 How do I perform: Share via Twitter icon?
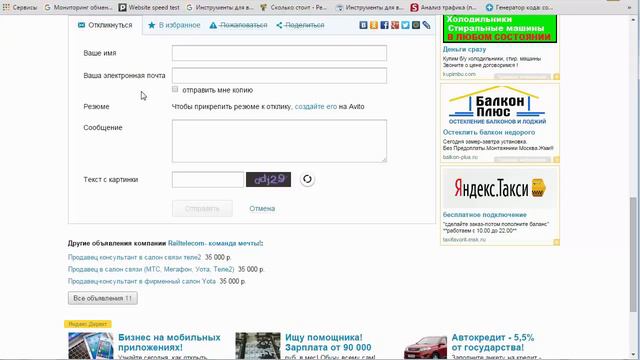[405, 25]
